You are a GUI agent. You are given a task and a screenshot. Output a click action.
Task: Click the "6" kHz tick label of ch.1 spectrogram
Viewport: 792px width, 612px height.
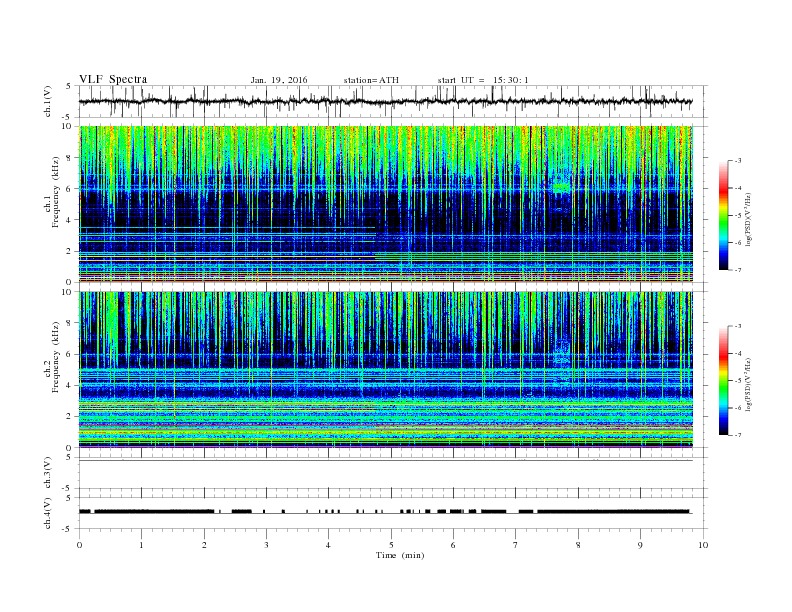pos(69,189)
